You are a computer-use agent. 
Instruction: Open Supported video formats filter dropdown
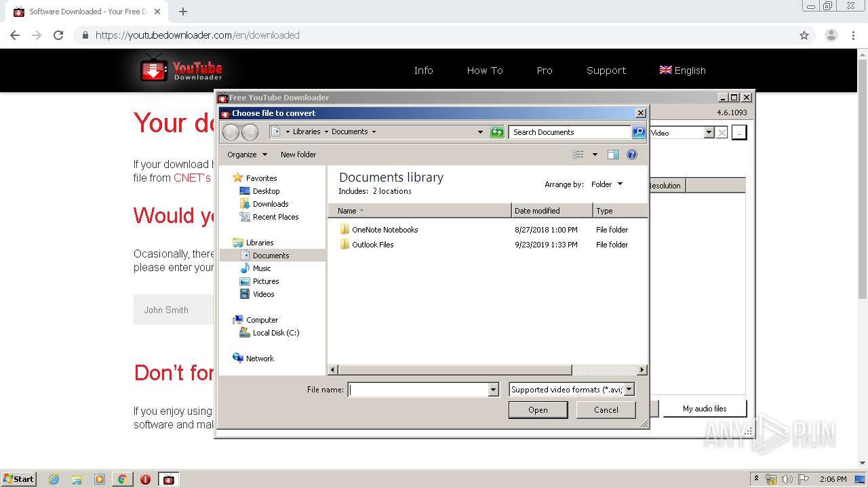click(572, 390)
